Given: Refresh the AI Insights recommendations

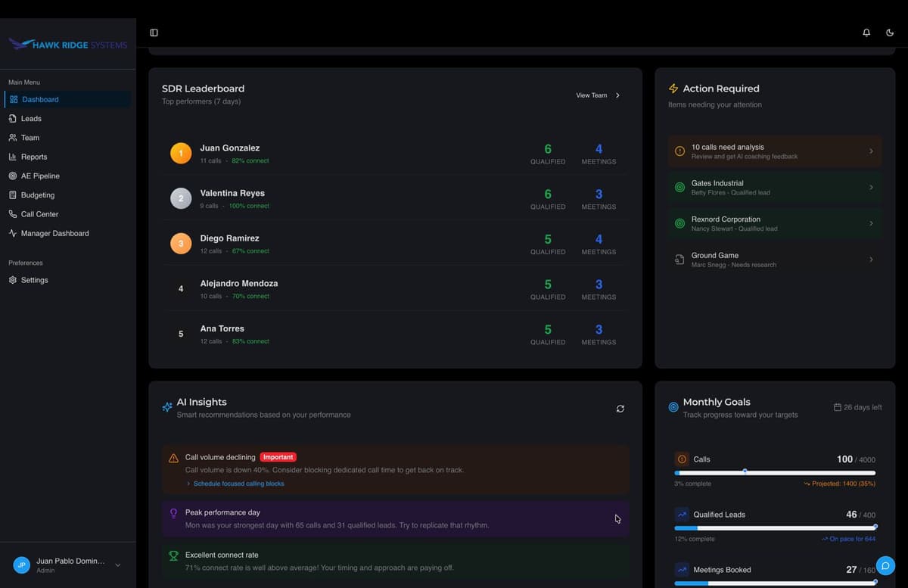Looking at the screenshot, I should pyautogui.click(x=620, y=408).
